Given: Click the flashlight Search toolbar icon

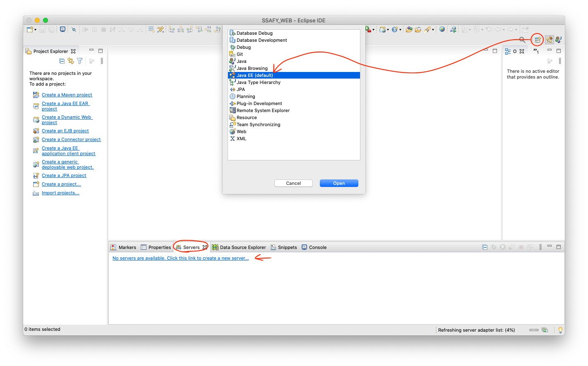Looking at the screenshot, I should (427, 29).
